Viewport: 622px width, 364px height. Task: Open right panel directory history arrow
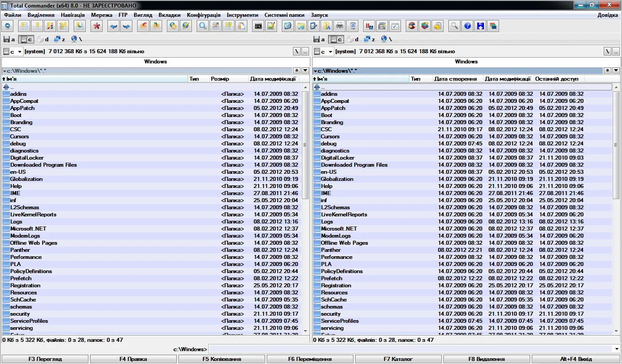[x=616, y=70]
